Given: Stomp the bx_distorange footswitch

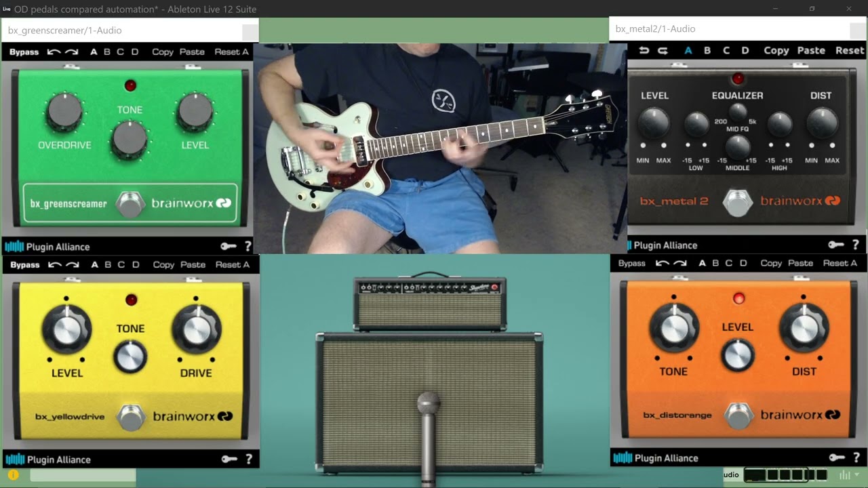Looking at the screenshot, I should [738, 415].
